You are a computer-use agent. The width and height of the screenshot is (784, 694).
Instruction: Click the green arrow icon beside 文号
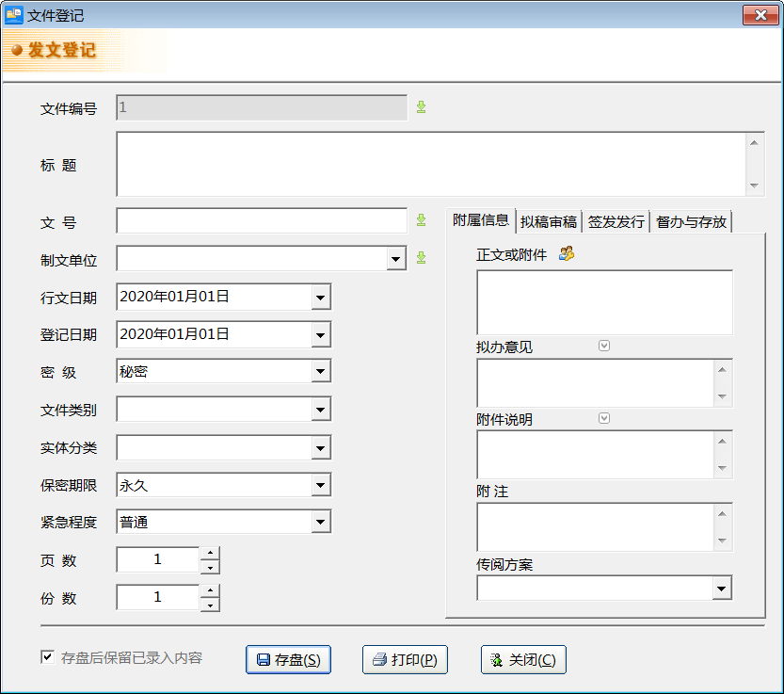coord(421,219)
